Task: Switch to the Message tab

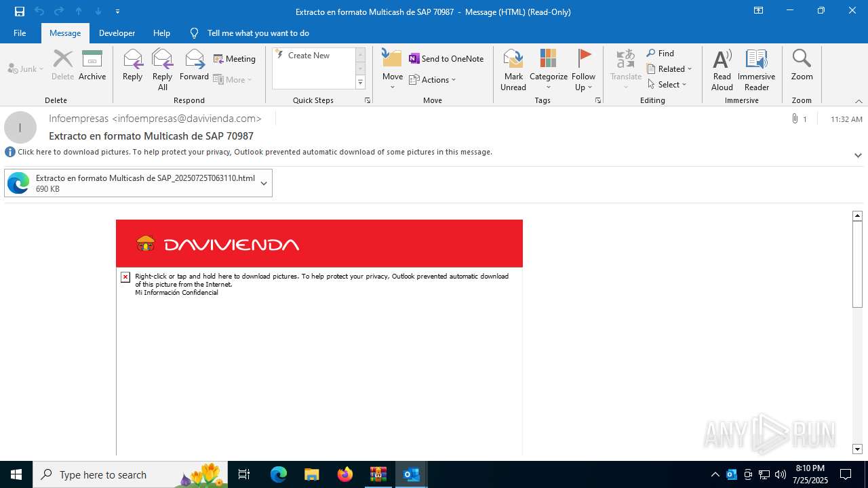Action: pyautogui.click(x=65, y=33)
